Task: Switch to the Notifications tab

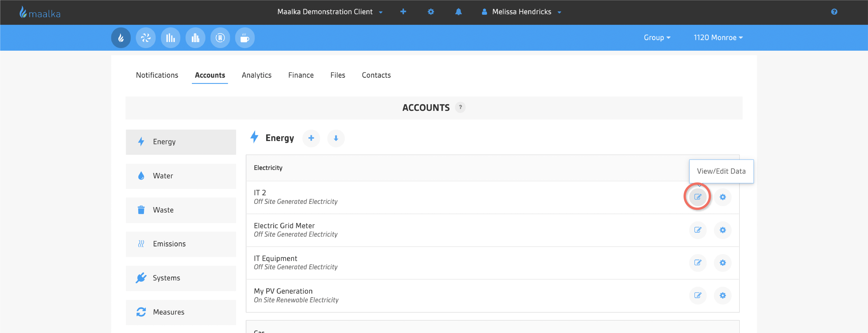Action: (157, 75)
